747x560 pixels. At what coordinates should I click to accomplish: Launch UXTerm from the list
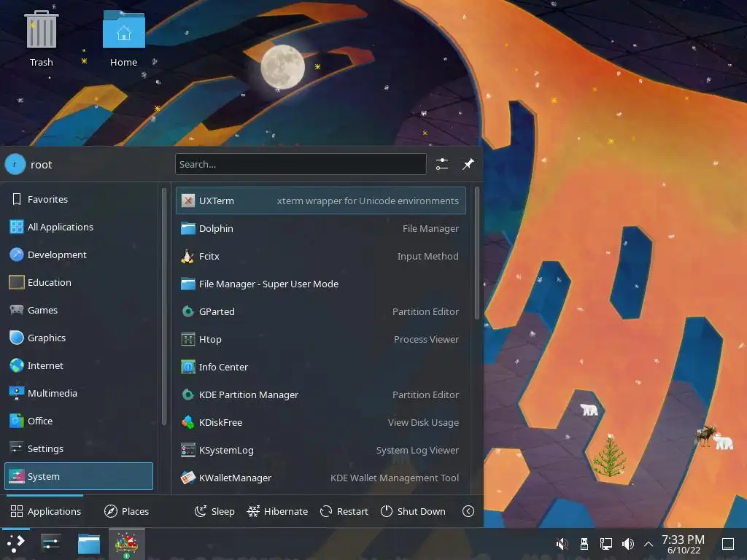point(321,201)
